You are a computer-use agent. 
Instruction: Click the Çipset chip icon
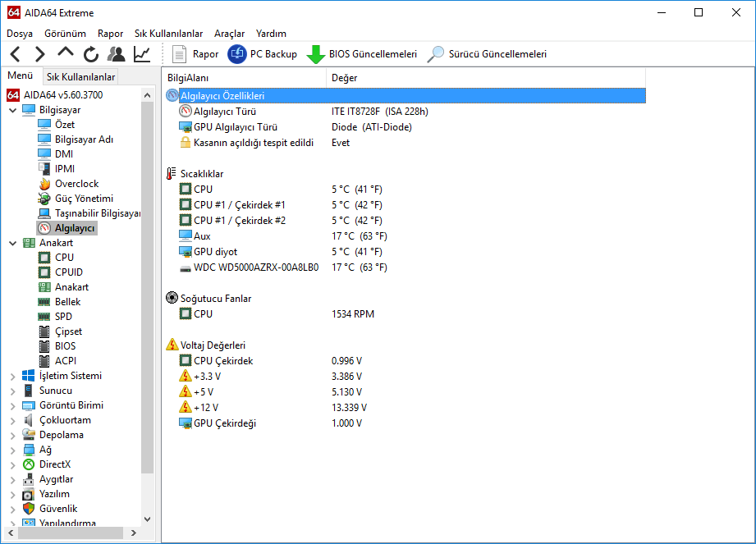44,331
